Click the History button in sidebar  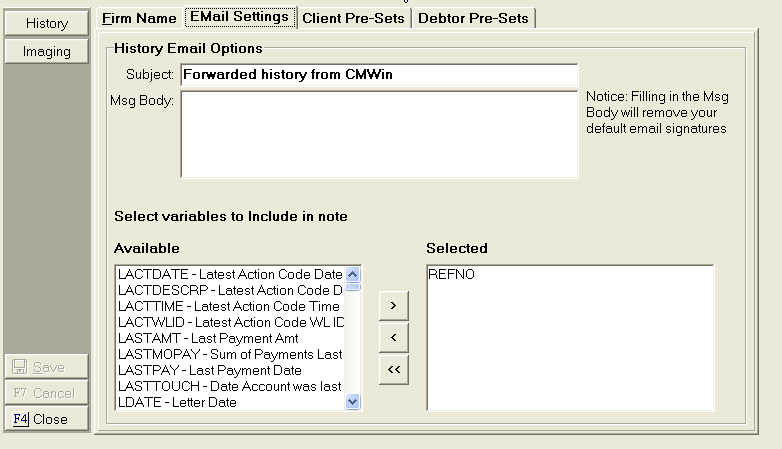47,23
